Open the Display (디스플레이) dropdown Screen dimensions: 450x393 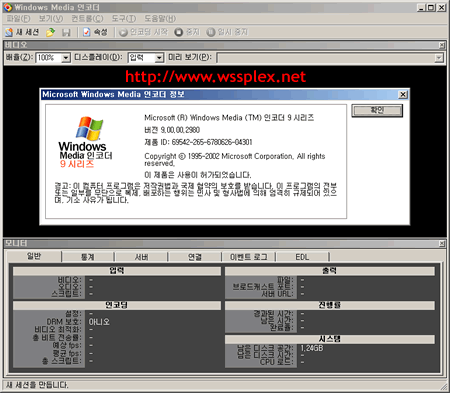click(159, 58)
